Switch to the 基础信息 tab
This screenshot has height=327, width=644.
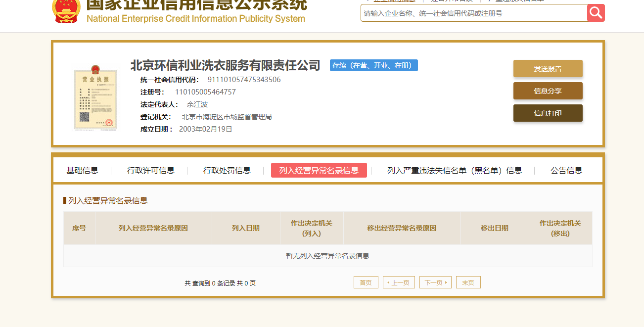[83, 170]
